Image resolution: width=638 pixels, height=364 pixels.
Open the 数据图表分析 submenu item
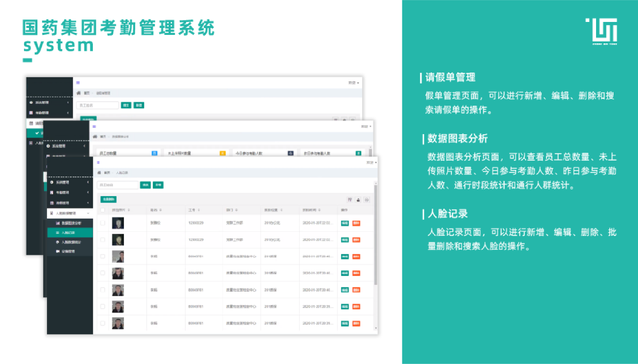(70, 223)
